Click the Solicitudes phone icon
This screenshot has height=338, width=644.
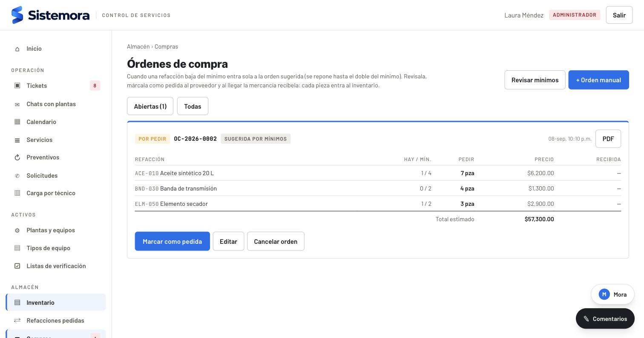[x=17, y=176]
